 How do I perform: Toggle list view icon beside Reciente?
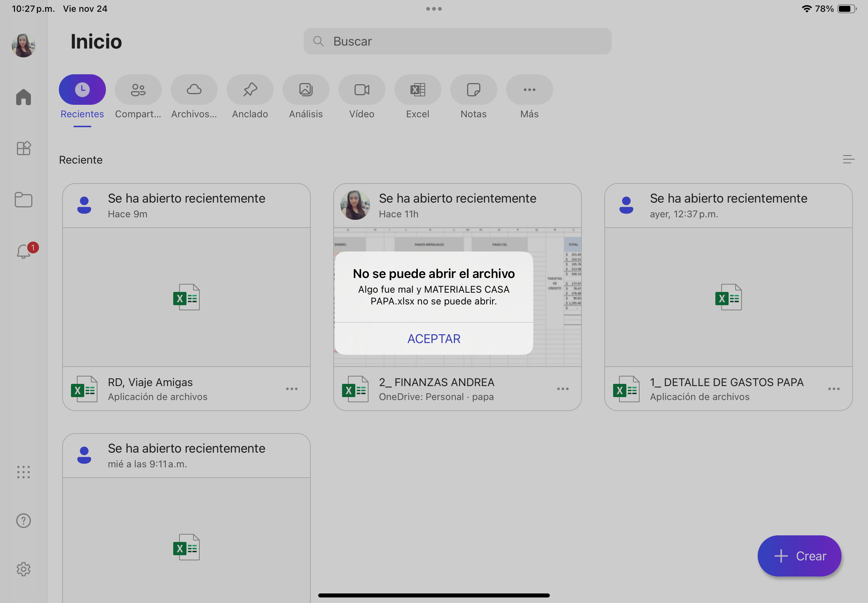tap(848, 160)
